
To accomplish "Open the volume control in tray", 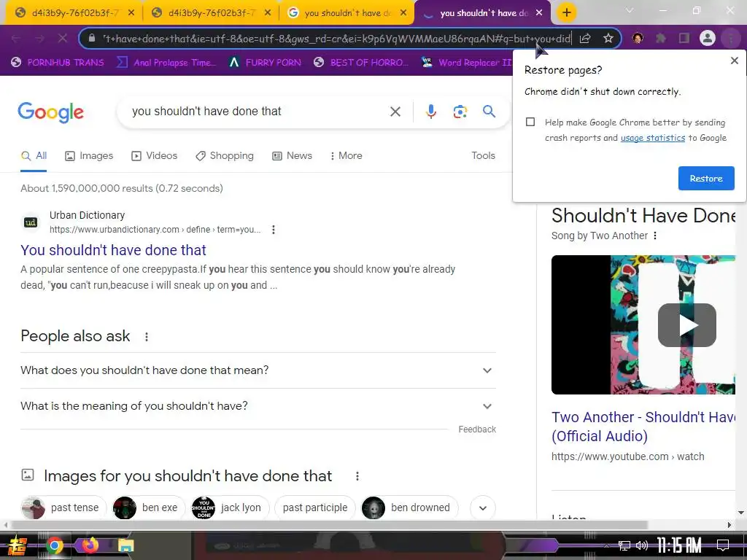I will point(642,545).
